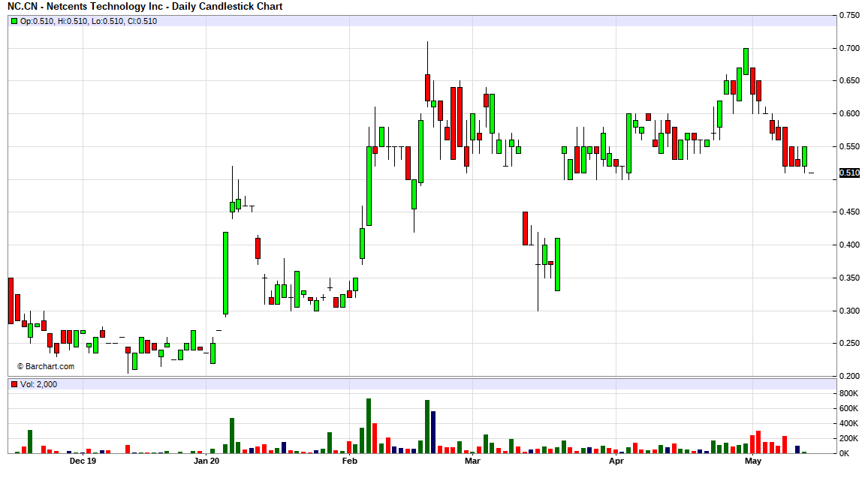This screenshot has width=868, height=484.
Task: Click the Dec 19 date label
Action: coord(83,461)
